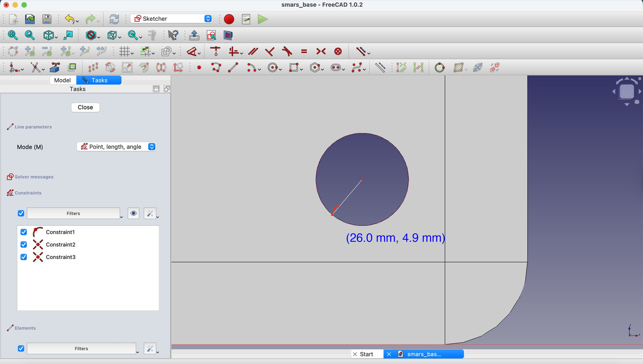Uncheck the Constraint2 checkbox
Screen dimensions: 643x364
(x=23, y=245)
